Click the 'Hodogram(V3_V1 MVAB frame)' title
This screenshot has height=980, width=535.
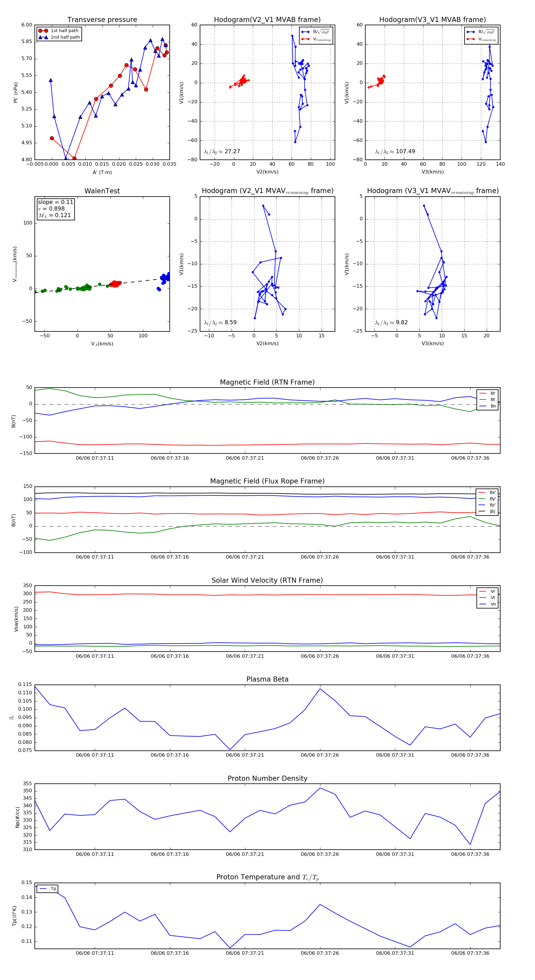point(432,19)
